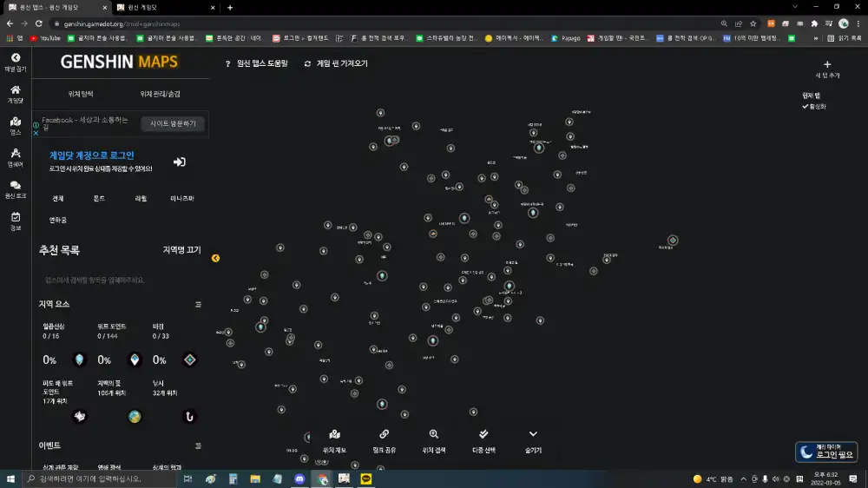868x488 pixels.
Task: Expand the 지역 요소 section menu
Action: point(198,305)
